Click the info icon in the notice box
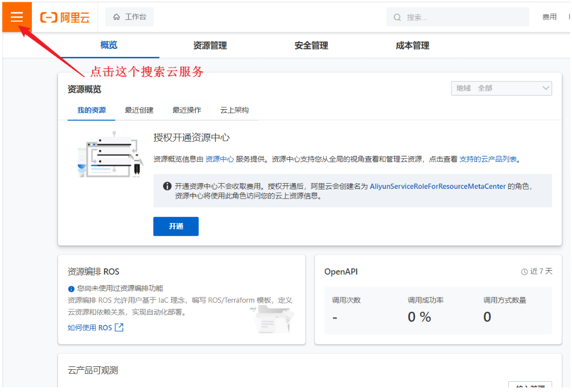This screenshot has width=572, height=392. 167,186
